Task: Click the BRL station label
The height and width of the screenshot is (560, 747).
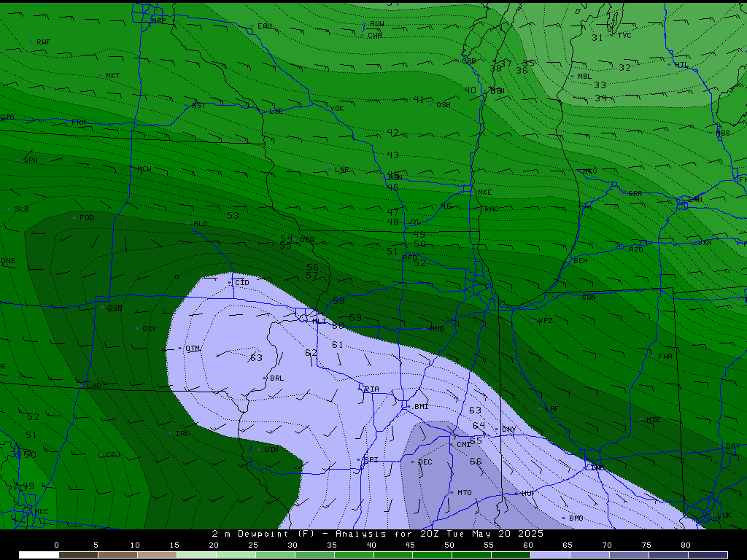Action: click(x=276, y=378)
